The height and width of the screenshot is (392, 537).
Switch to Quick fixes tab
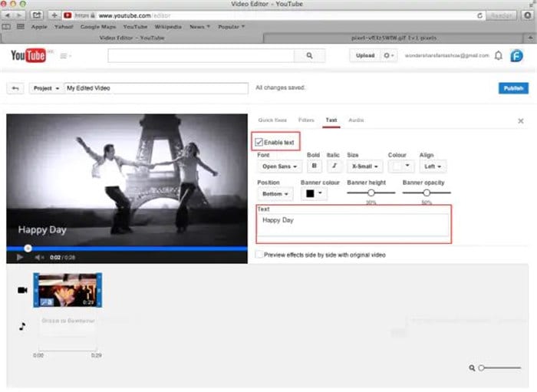(272, 120)
